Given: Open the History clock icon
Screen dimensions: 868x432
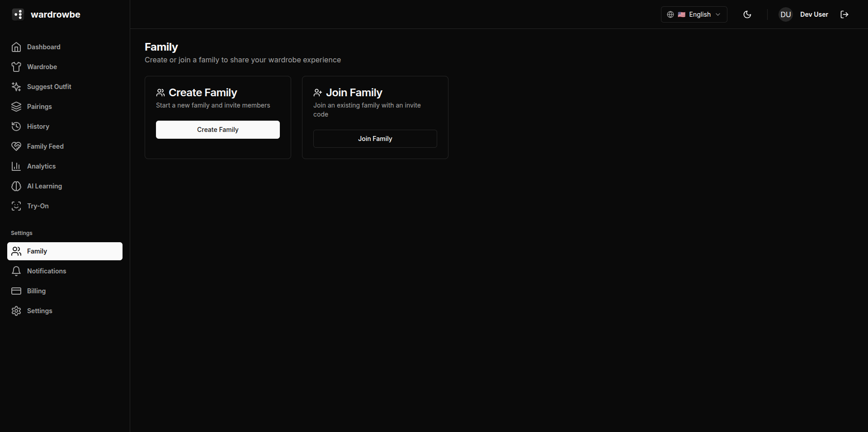Looking at the screenshot, I should pos(16,127).
